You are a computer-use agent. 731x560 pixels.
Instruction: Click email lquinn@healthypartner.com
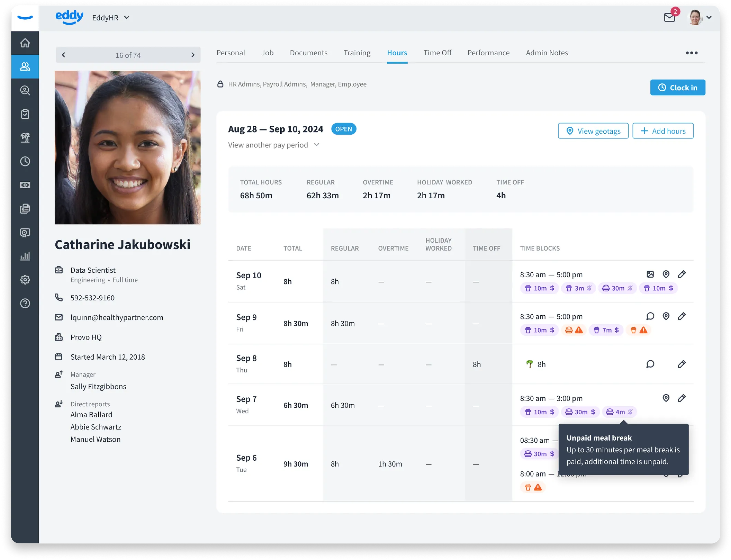117,317
